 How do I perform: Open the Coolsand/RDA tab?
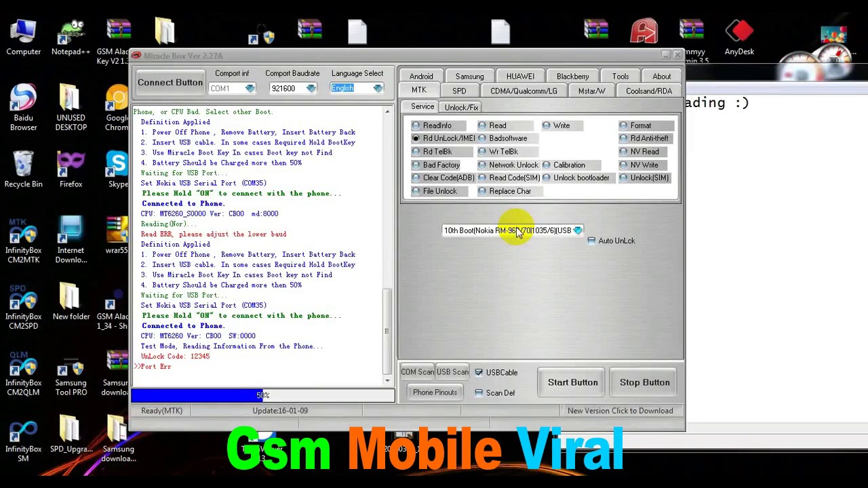tap(649, 91)
